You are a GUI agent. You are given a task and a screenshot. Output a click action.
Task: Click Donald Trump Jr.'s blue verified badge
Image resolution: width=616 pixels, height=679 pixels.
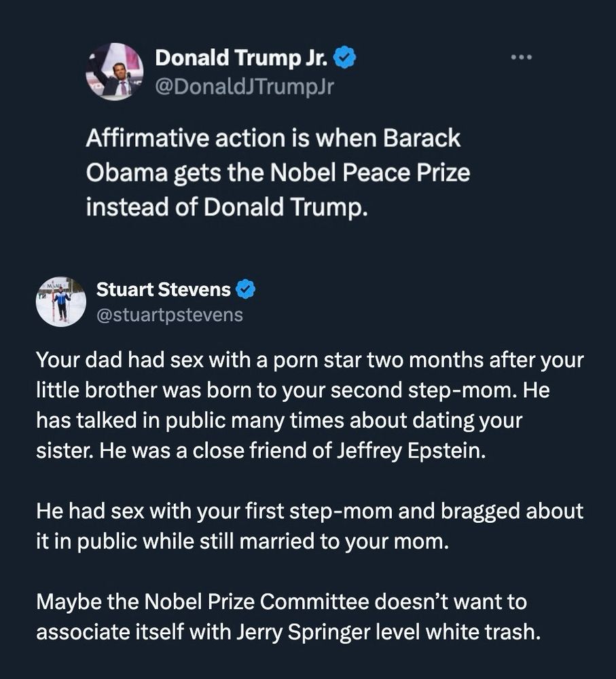coord(344,58)
